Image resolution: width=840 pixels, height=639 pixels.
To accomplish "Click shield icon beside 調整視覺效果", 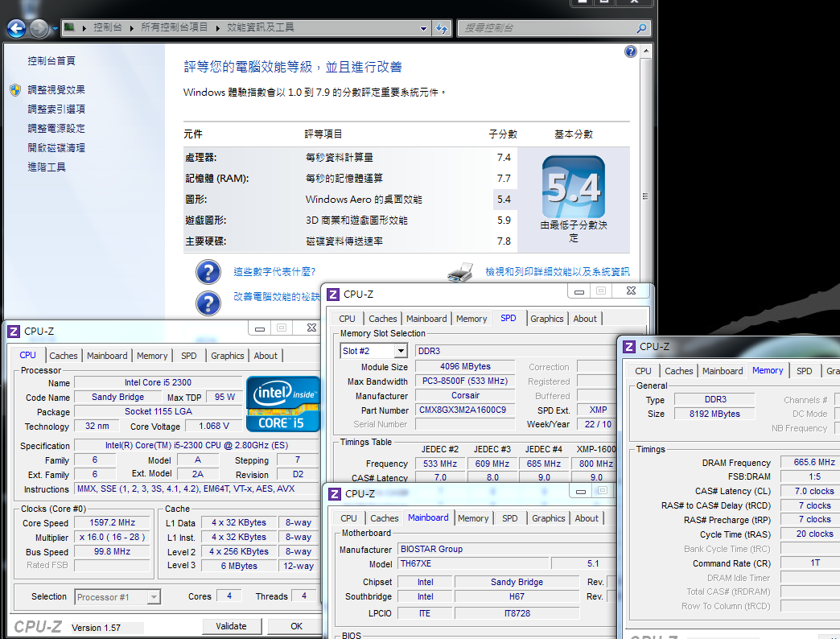I will 15,90.
